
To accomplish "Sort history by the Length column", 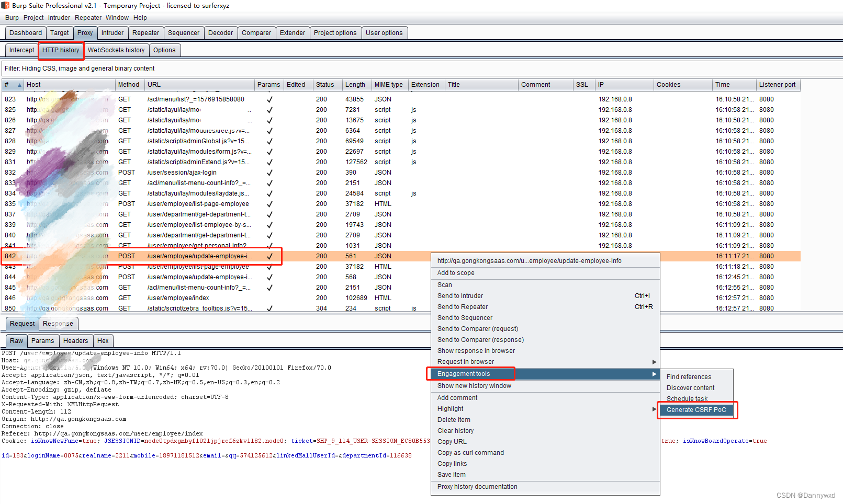I will [x=357, y=85].
